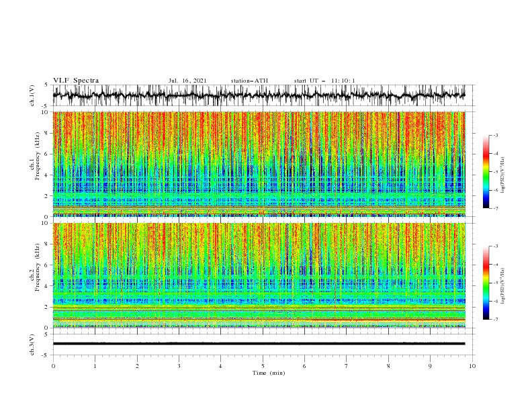Click time axis tick label "2"

pos(137,366)
